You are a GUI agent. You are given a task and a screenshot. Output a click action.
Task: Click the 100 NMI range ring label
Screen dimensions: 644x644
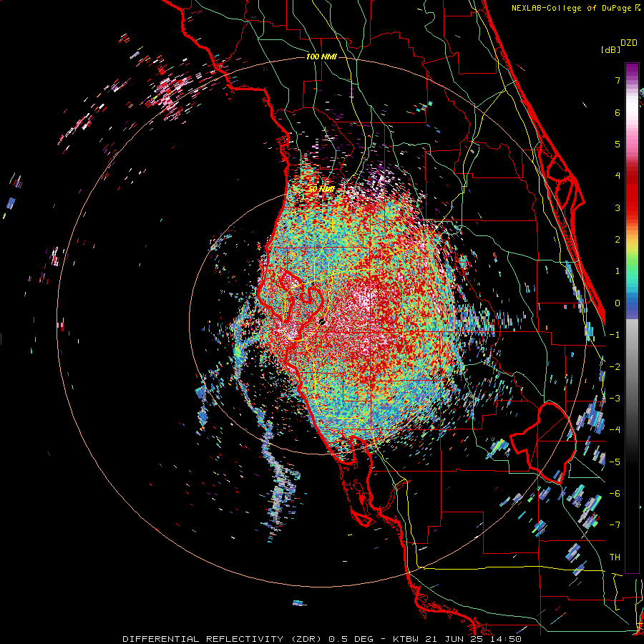click(321, 57)
